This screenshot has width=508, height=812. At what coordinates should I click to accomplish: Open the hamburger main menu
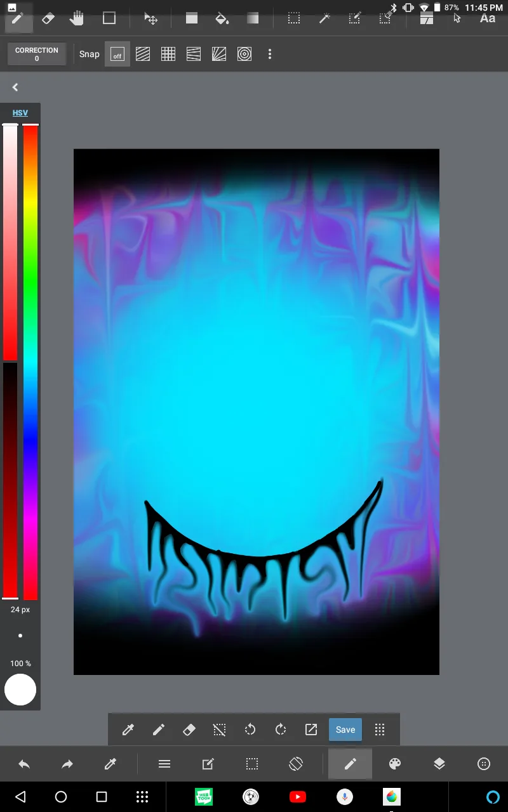(164, 764)
